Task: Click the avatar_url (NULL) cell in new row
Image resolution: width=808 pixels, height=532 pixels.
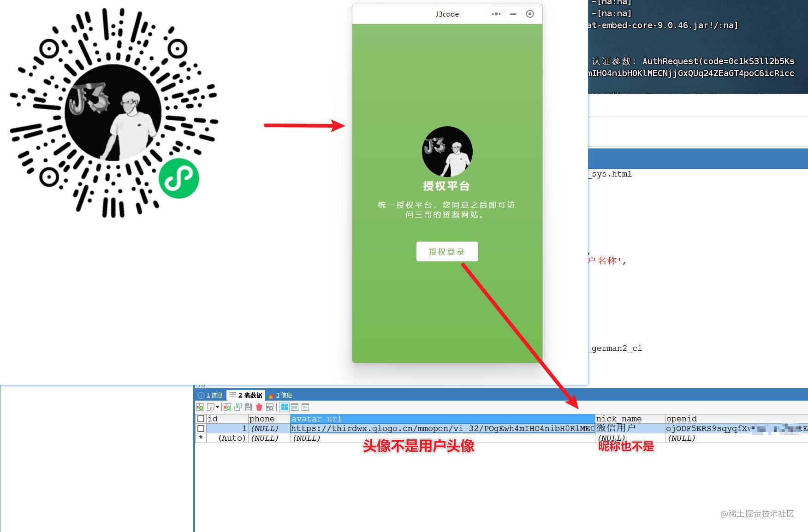Action: point(443,438)
